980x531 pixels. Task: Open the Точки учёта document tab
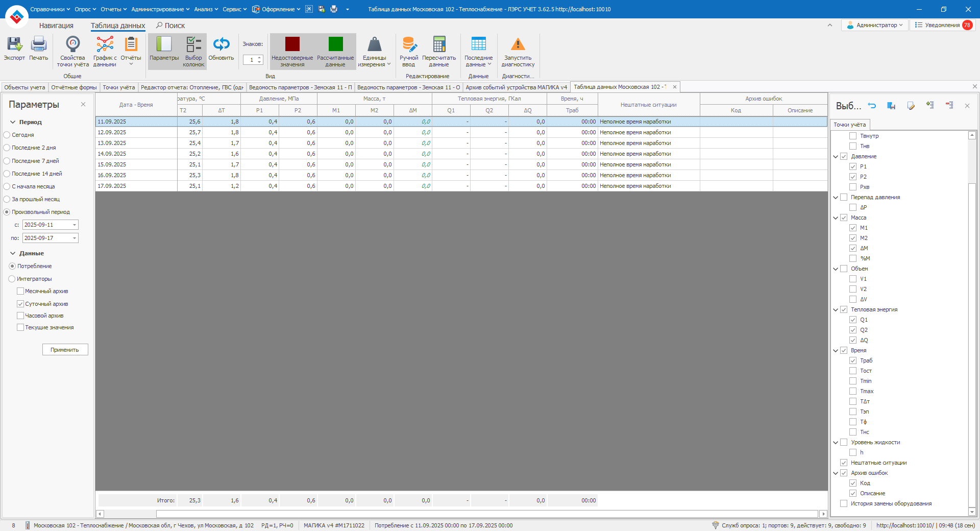(118, 87)
